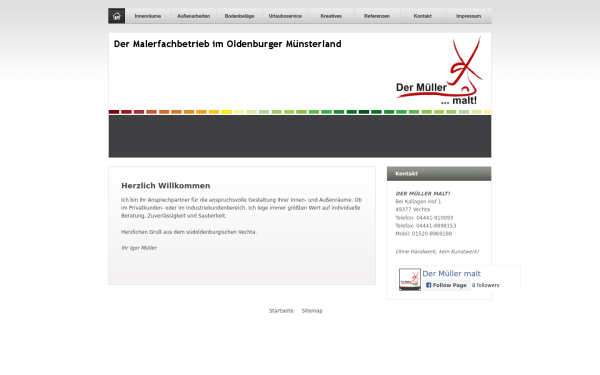Image resolution: width=600 pixels, height=375 pixels.
Task: Open the Urlaubsservice section
Action: coord(285,16)
